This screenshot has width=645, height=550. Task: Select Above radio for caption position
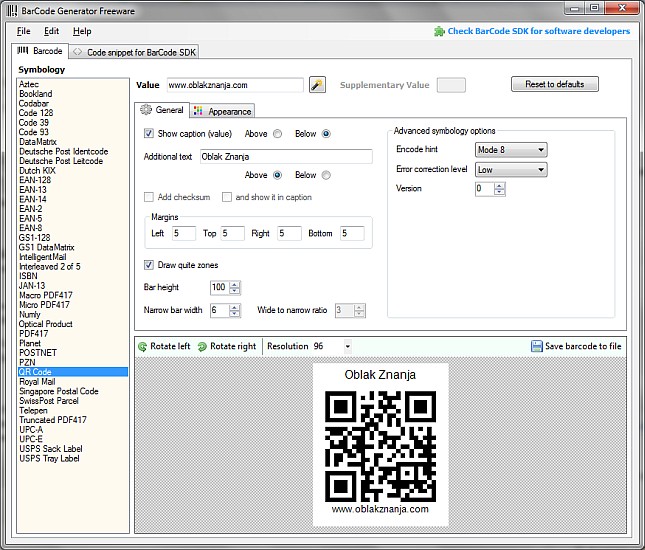[x=277, y=133]
